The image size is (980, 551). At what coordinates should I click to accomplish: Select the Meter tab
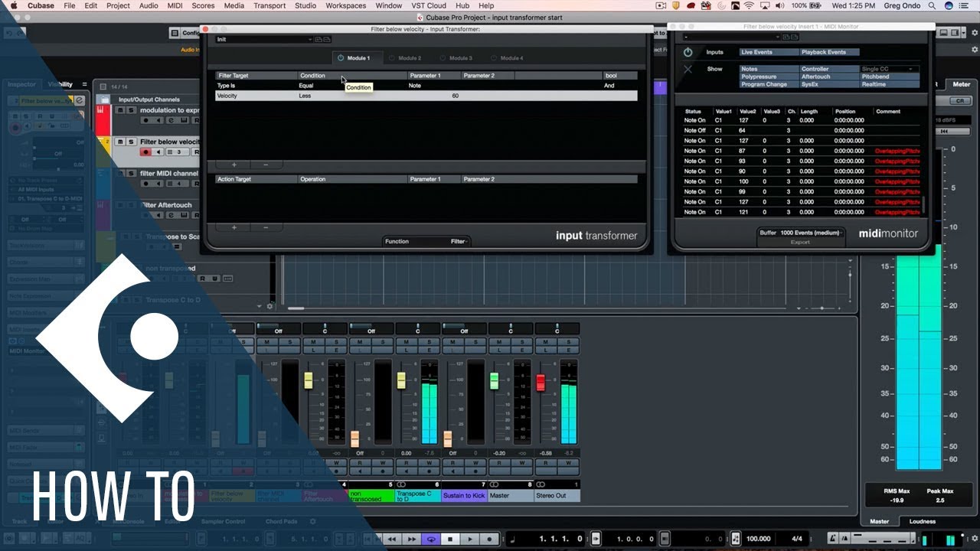(x=961, y=84)
